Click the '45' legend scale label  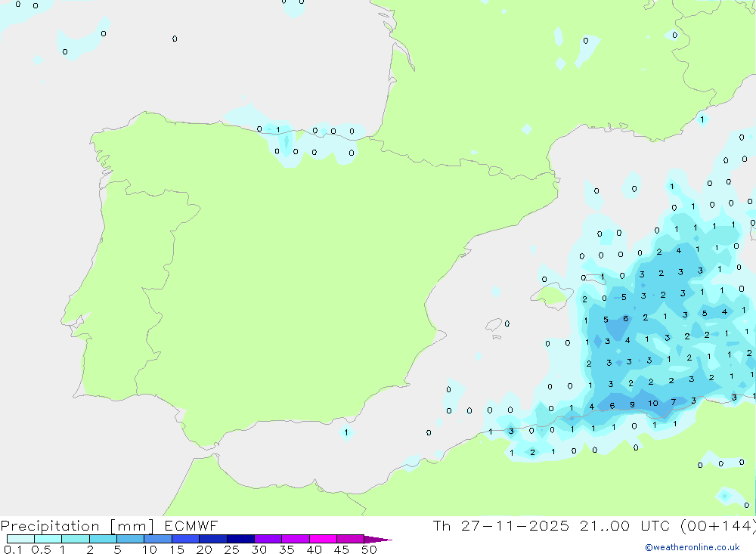click(342, 549)
